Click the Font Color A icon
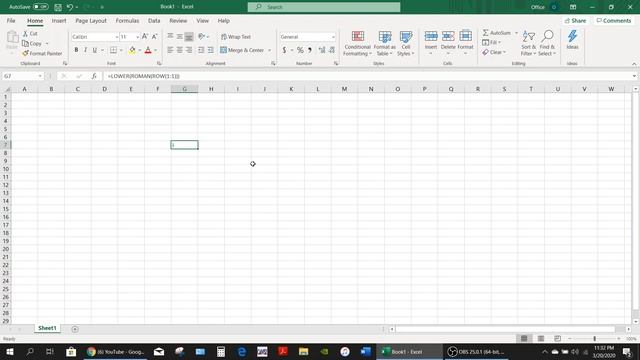Viewport: 640px width, 360px height. (x=148, y=50)
